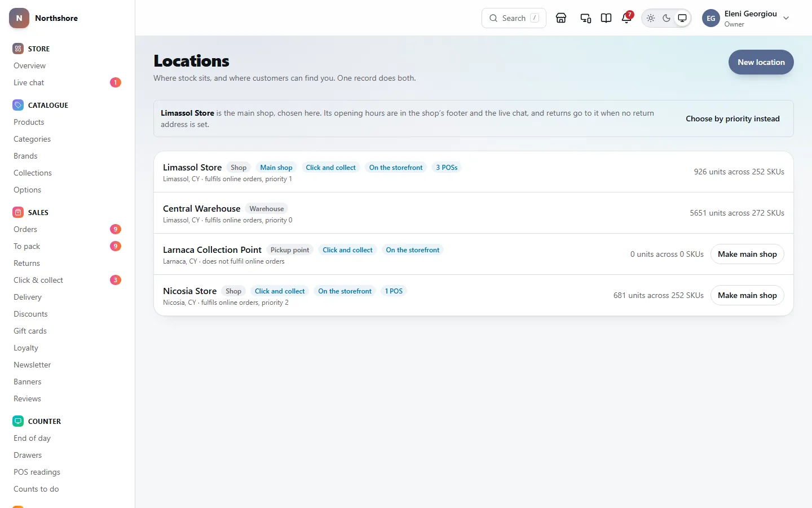The width and height of the screenshot is (812, 508).
Task: Click the Northshore logo badge
Action: pyautogui.click(x=19, y=18)
